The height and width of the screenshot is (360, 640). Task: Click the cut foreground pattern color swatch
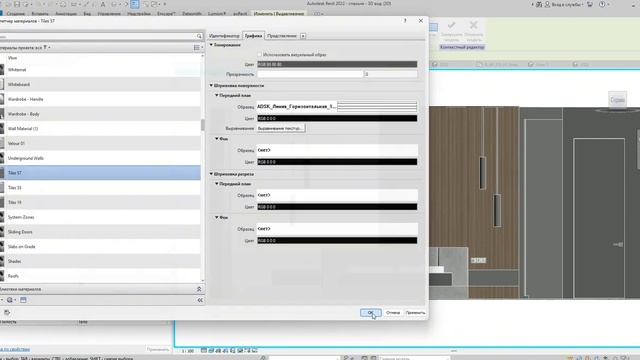337,207
